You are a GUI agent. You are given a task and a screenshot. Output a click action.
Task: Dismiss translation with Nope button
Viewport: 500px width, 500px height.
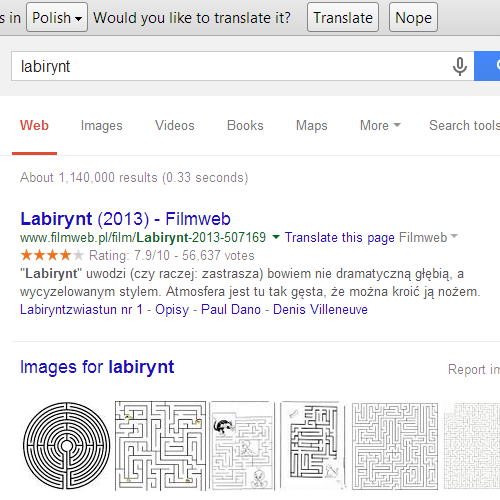(413, 17)
